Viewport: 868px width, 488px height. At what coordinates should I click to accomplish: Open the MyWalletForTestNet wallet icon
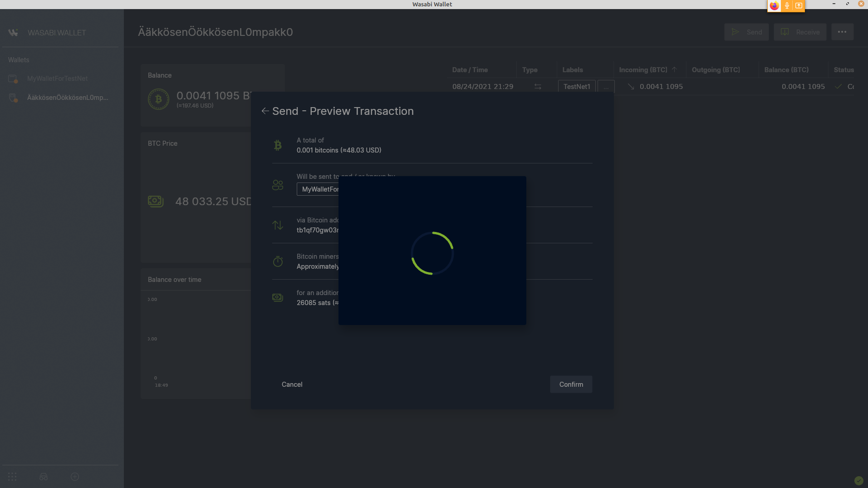coord(13,79)
